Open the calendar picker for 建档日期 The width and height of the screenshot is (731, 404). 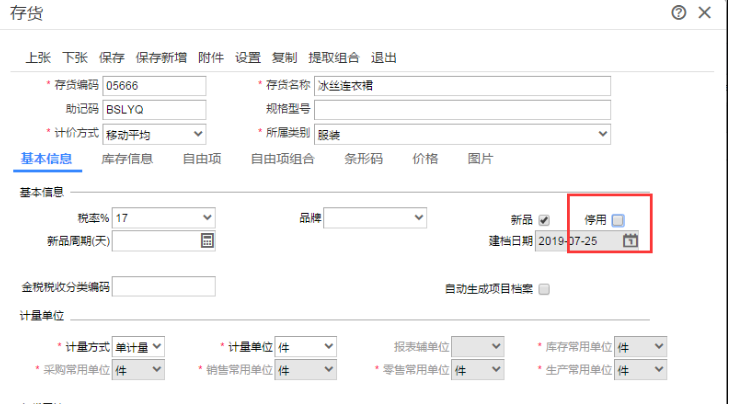tap(630, 241)
